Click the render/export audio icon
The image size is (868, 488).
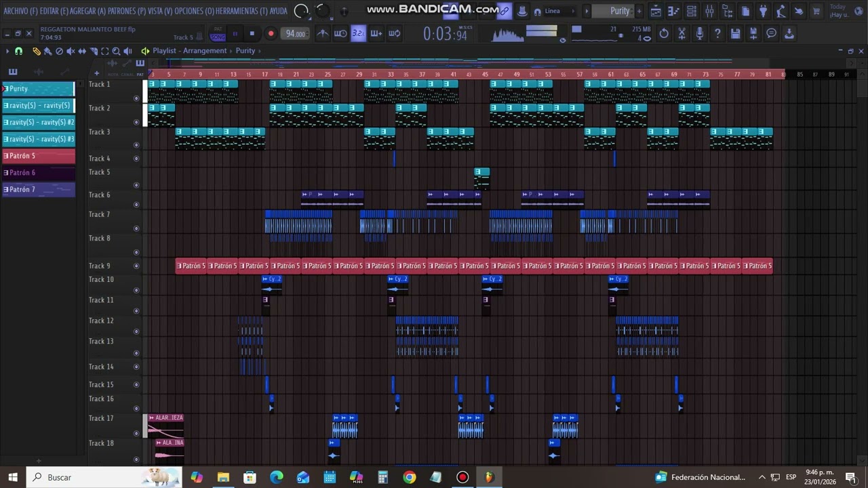[753, 33]
